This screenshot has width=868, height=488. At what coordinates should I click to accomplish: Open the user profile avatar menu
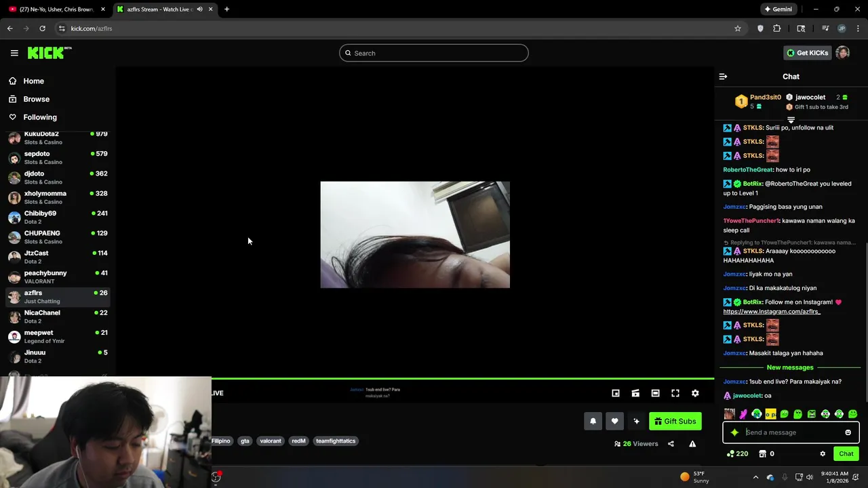point(843,53)
